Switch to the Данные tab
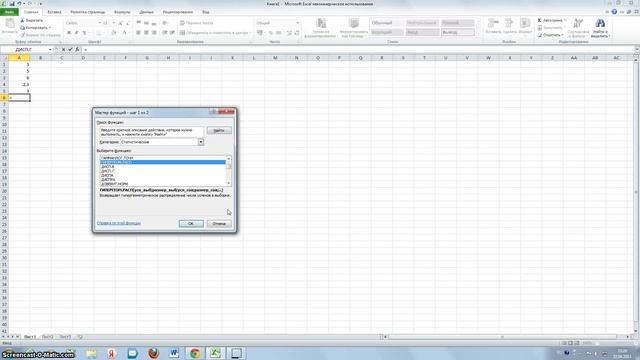Screen dimensions: 640x360 click(147, 12)
